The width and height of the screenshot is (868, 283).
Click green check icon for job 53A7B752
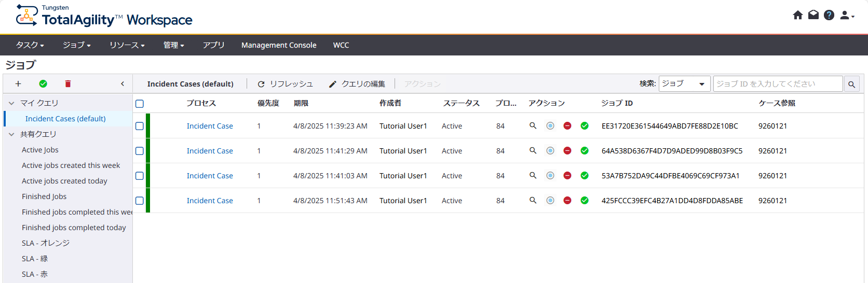(x=585, y=175)
